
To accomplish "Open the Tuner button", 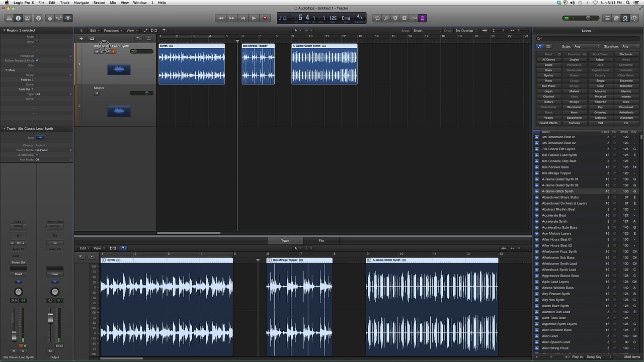I will (386, 18).
